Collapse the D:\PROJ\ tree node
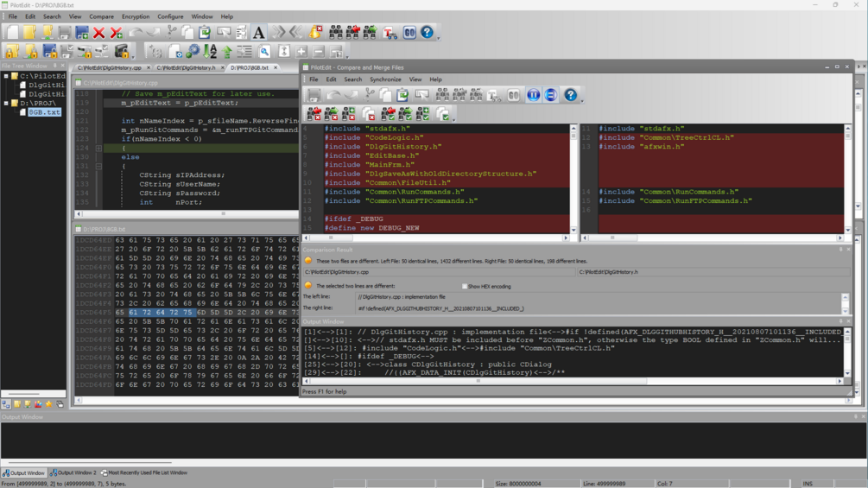The width and height of the screenshot is (868, 488). point(6,103)
